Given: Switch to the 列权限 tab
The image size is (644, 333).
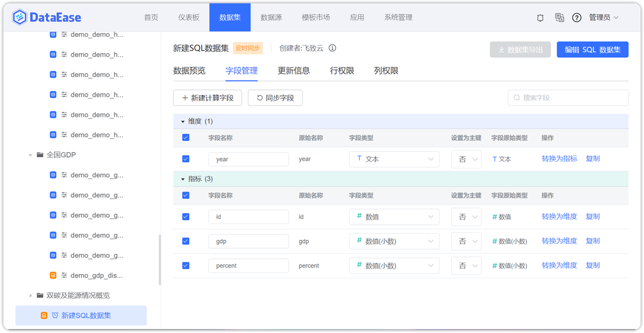Looking at the screenshot, I should [386, 71].
